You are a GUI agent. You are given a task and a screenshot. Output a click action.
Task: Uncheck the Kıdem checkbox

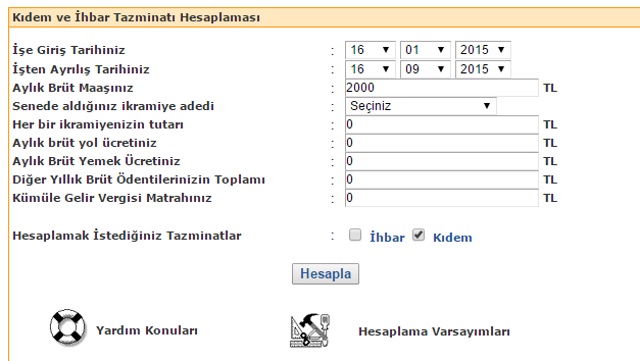tap(418, 235)
